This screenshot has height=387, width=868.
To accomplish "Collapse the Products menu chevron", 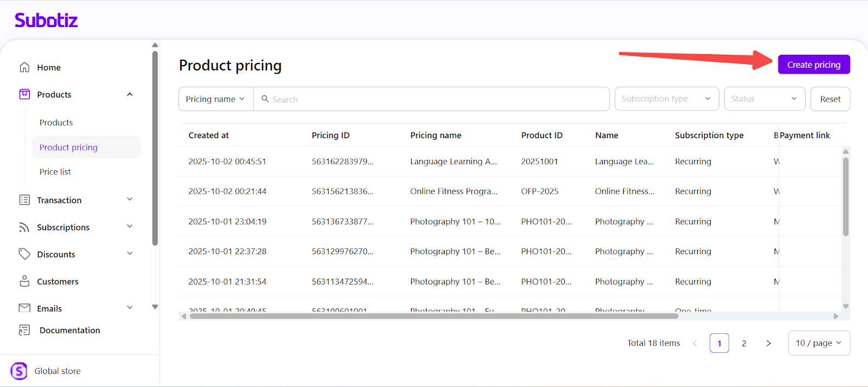I will (130, 94).
